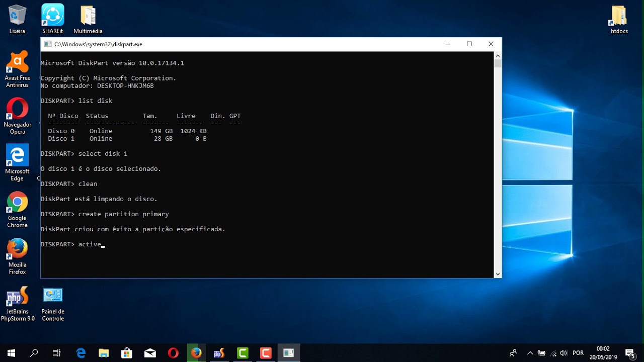Click the console scrollbar up arrow
The height and width of the screenshot is (362, 644).
coord(498,55)
